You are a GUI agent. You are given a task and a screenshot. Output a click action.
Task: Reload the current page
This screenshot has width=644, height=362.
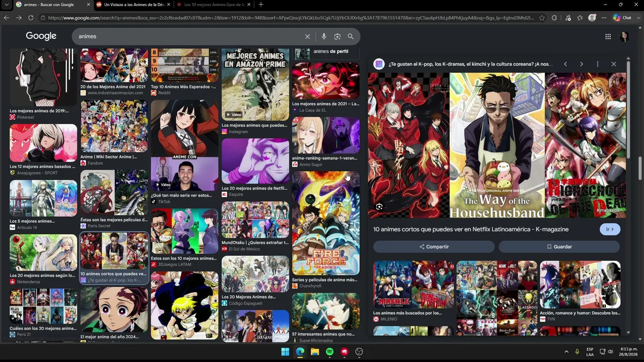(31, 18)
